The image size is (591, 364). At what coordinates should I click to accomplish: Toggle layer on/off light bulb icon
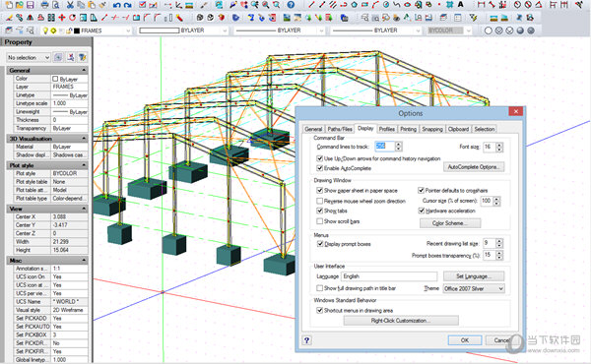[x=45, y=30]
